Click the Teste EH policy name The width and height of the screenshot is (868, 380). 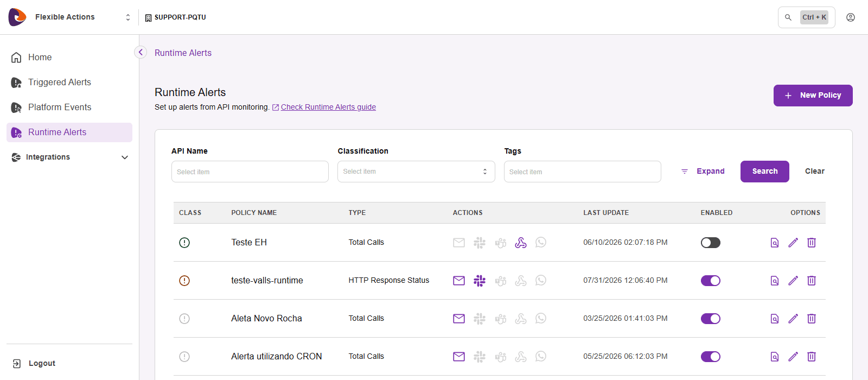click(x=249, y=243)
